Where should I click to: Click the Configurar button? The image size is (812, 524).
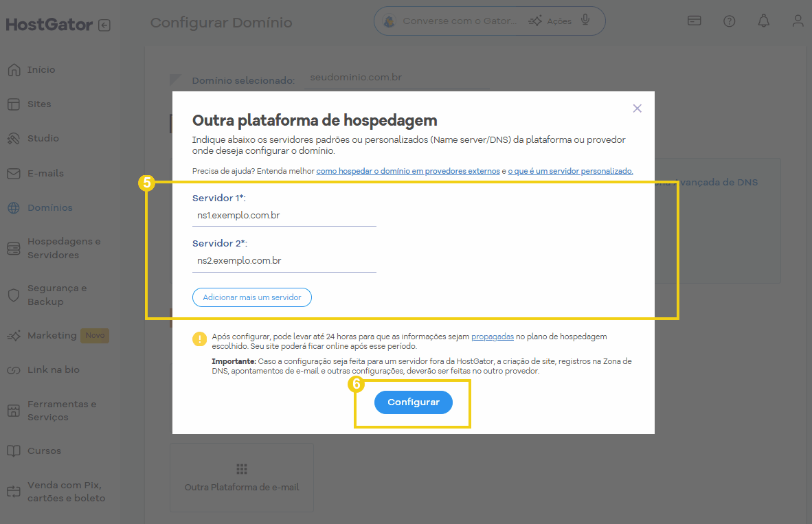click(x=413, y=402)
